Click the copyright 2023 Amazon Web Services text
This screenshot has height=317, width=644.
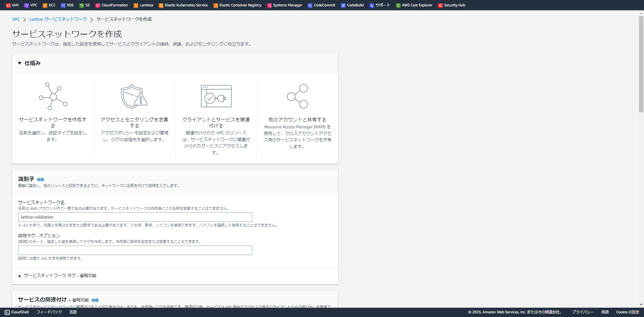[515, 312]
